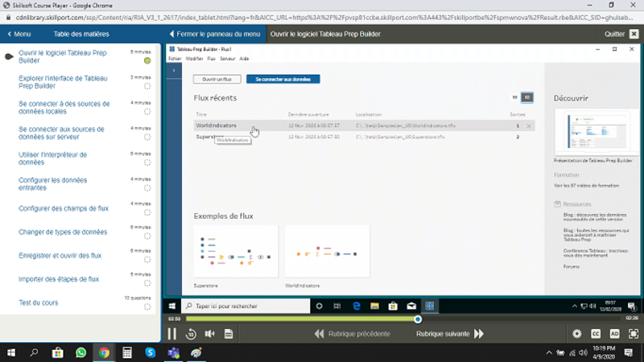Click green progress circle of first topic

[x=147, y=61]
